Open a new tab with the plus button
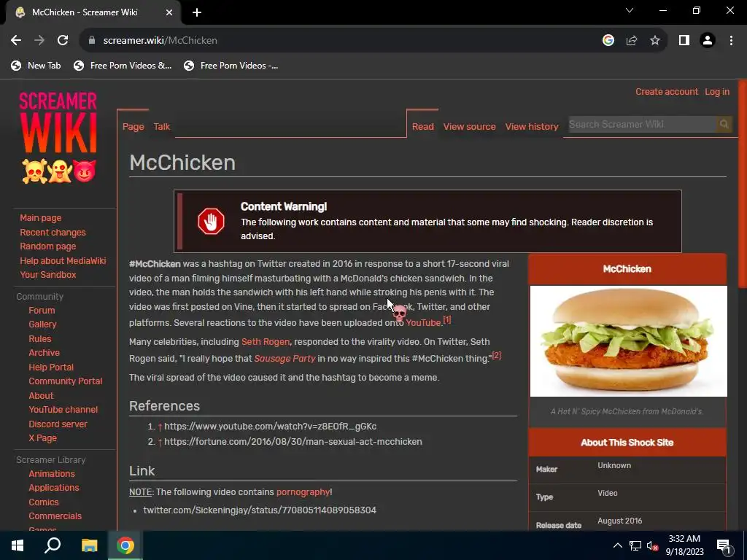Viewport: 747px width, 560px height. pyautogui.click(x=197, y=12)
